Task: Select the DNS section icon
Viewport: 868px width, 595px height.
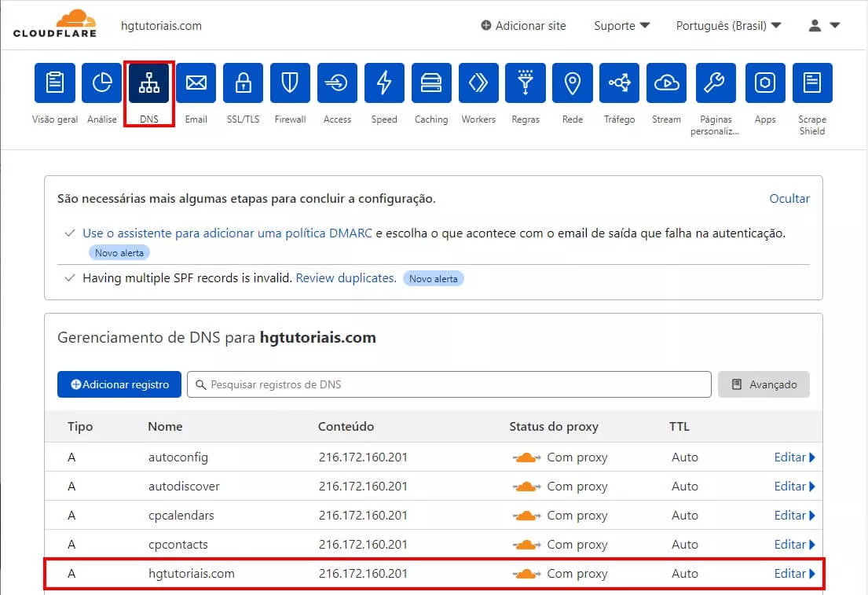Action: tap(149, 83)
